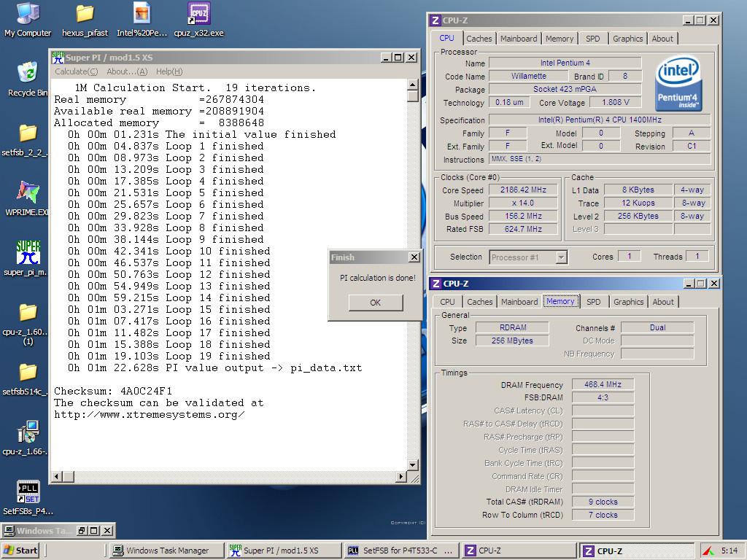The image size is (747, 560).
Task: Open SPD tab in lower CPU-Z
Action: coord(594,302)
